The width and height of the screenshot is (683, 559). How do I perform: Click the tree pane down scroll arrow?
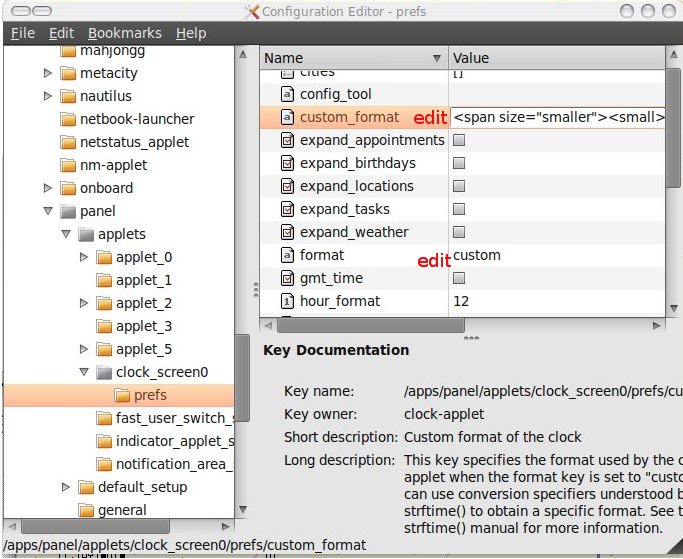[x=243, y=509]
